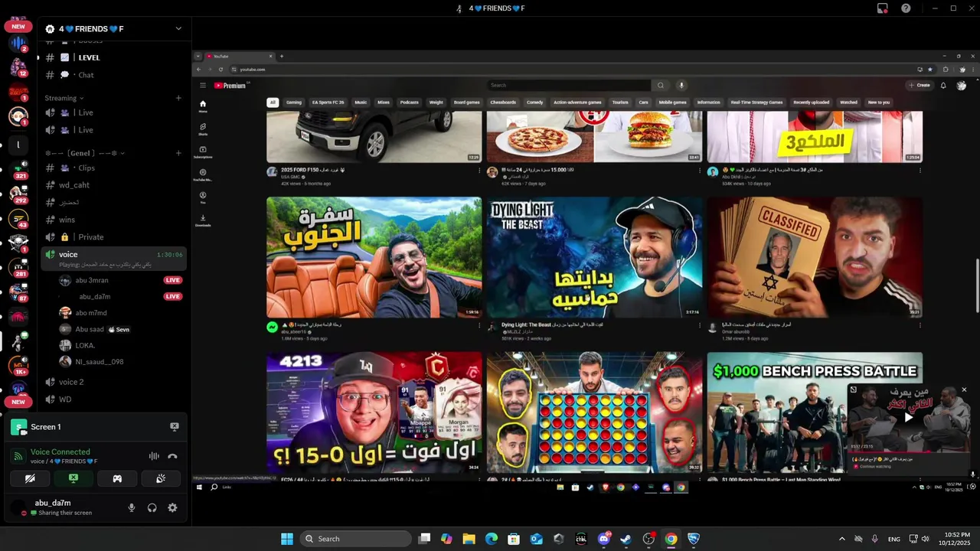Screen dimensions: 980x551
Task: Toggle the camera on
Action: point(30,478)
